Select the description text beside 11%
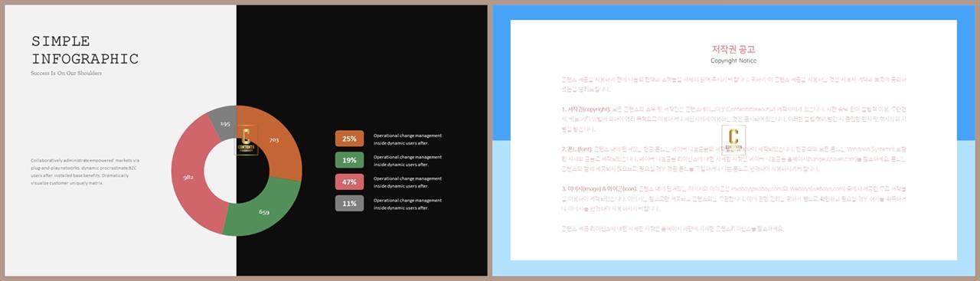The image size is (980, 281). click(x=407, y=204)
